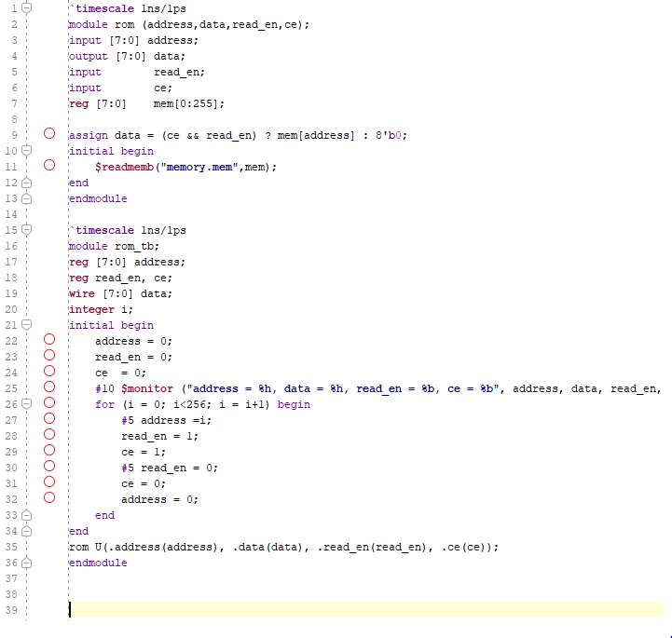Viewport: 672px width, 638px height.
Task: Click 'module rom' declaration on line 2
Action: (x=102, y=25)
